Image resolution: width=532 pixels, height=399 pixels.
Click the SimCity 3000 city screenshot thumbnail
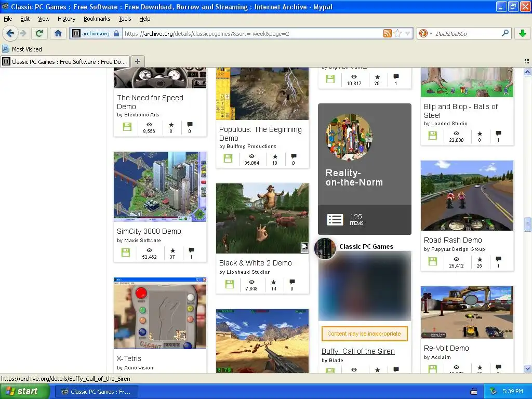160,187
